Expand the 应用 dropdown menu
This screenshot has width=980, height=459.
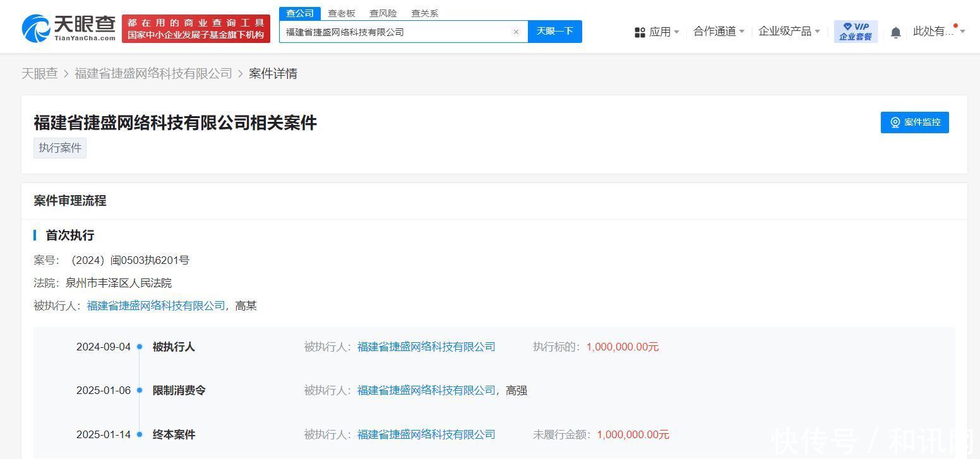coord(663,32)
